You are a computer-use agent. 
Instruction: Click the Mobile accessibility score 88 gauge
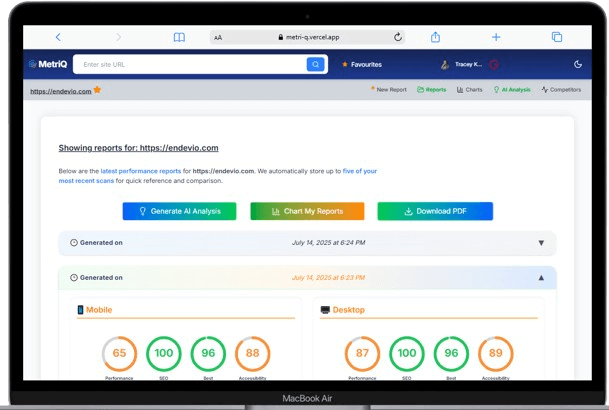pos(252,353)
